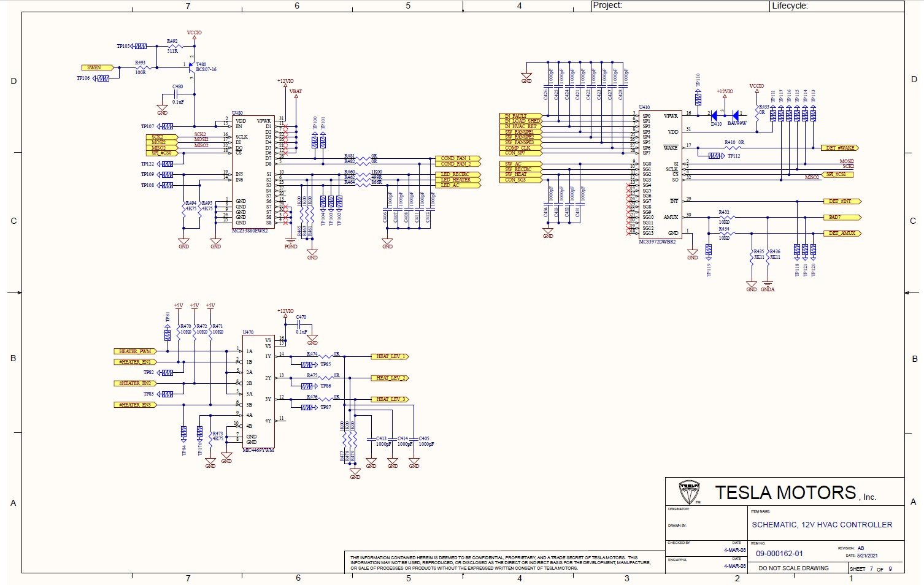
Task: Select the HEATER_PWM input port
Action: coord(135,351)
